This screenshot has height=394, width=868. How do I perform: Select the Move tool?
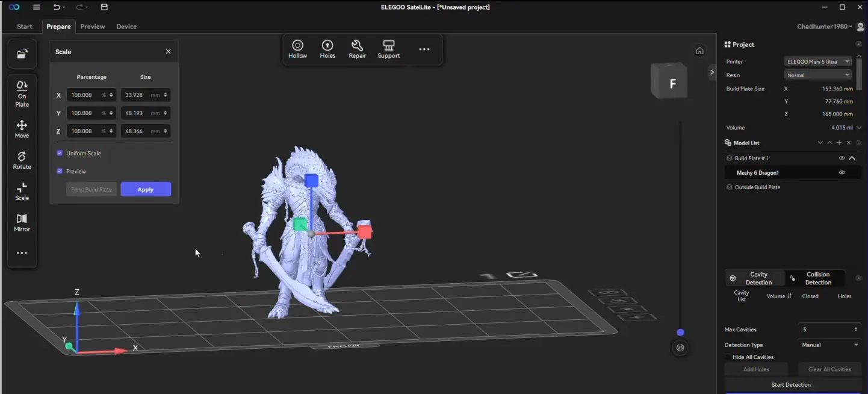(22, 128)
